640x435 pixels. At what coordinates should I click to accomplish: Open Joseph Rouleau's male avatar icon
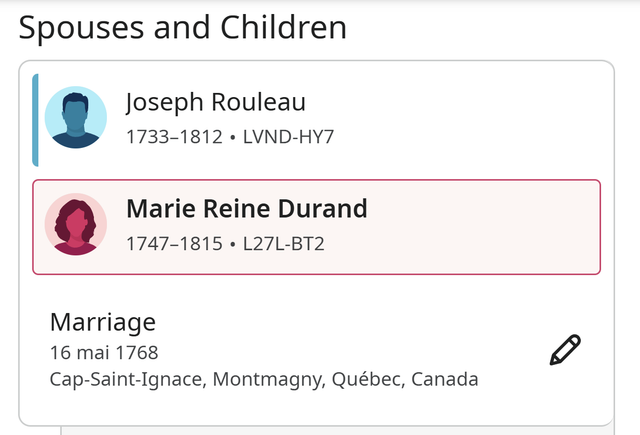tap(76, 118)
